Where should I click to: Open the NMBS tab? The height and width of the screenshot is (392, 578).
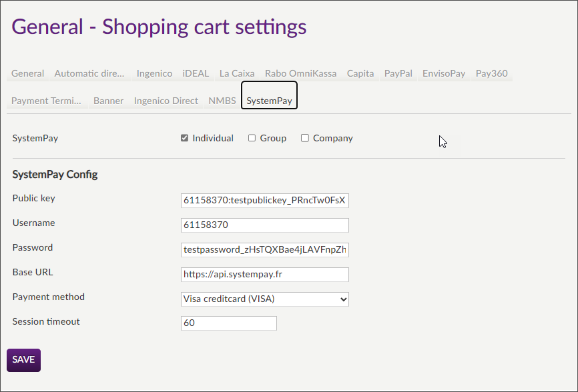click(x=222, y=101)
